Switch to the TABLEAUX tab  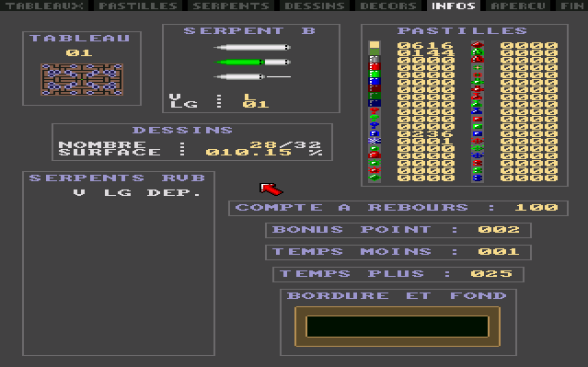coord(44,6)
